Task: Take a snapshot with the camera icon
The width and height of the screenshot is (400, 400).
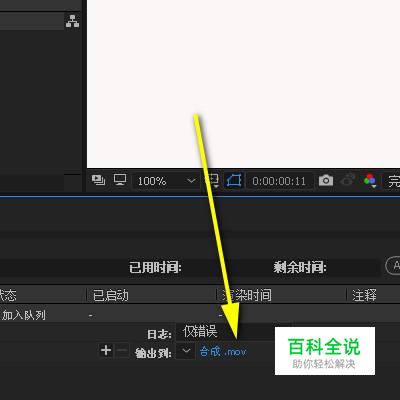Action: (x=326, y=180)
